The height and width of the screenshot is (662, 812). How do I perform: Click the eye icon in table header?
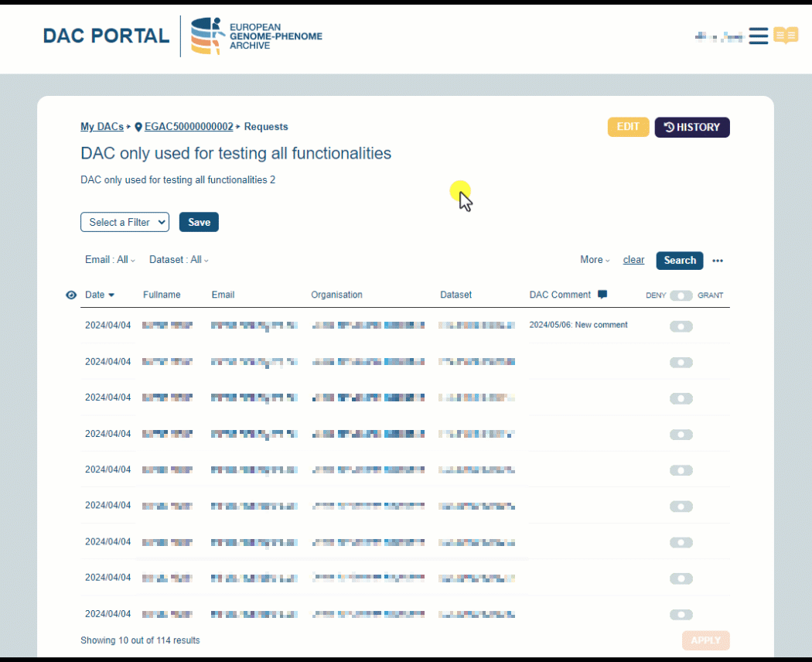point(71,295)
